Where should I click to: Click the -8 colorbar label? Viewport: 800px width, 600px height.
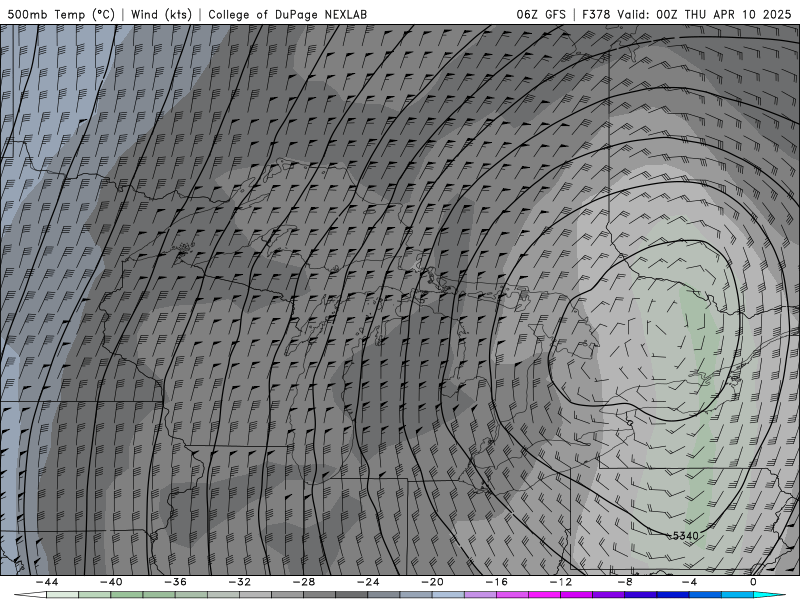click(626, 582)
